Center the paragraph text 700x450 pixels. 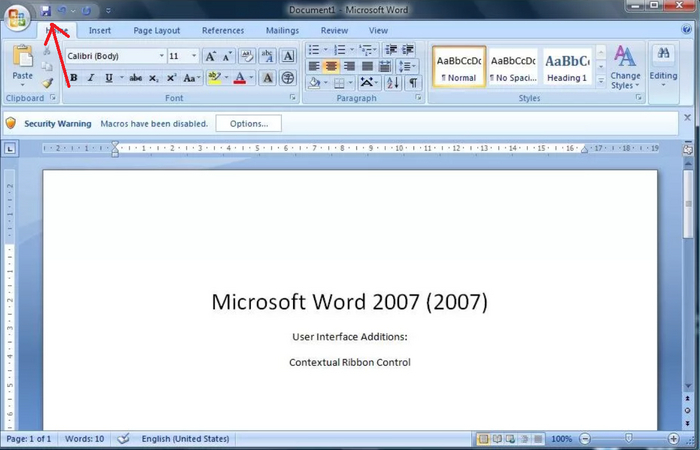tap(331, 67)
